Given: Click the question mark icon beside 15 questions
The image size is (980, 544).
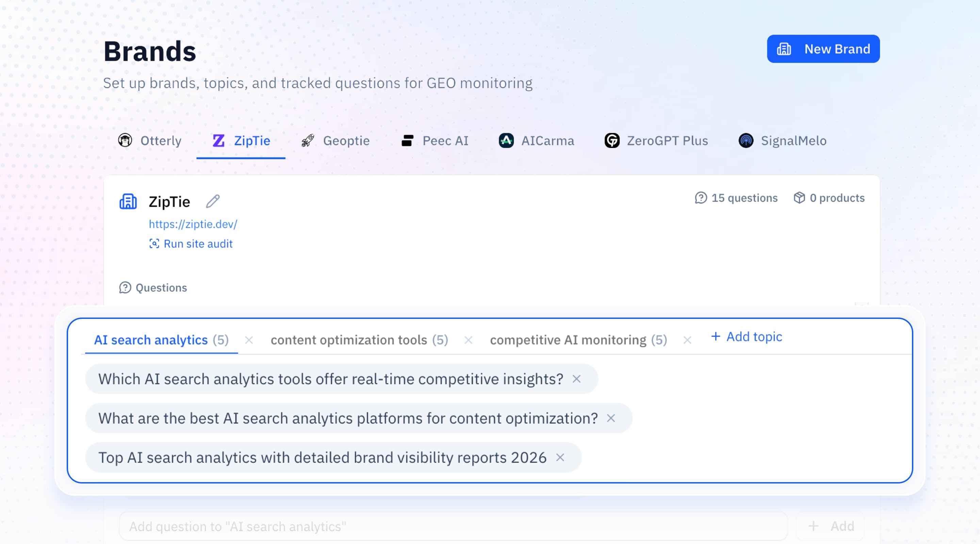Looking at the screenshot, I should coord(701,198).
